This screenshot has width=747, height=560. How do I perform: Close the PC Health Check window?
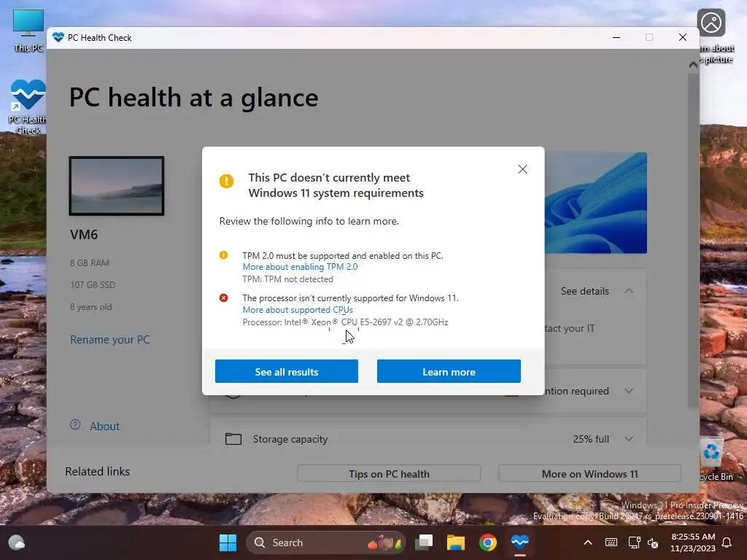[683, 38]
